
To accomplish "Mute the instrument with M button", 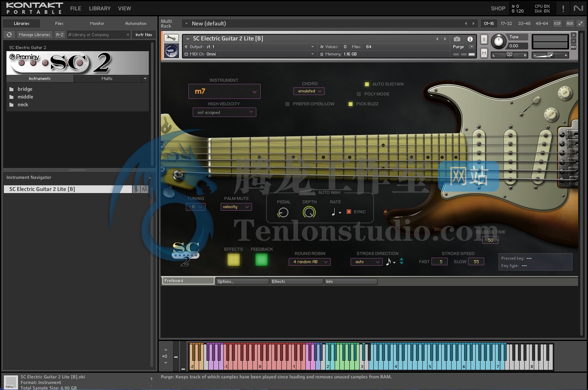I will tap(484, 53).
